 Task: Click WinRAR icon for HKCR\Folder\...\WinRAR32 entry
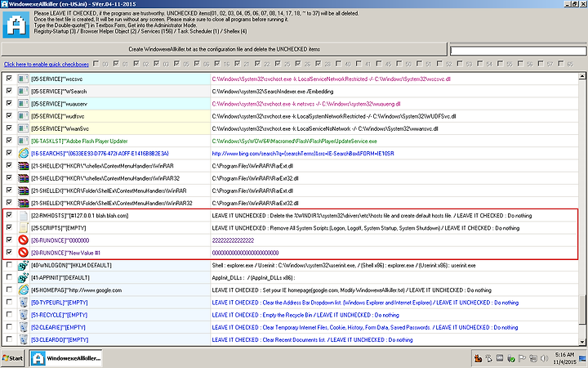click(23, 203)
